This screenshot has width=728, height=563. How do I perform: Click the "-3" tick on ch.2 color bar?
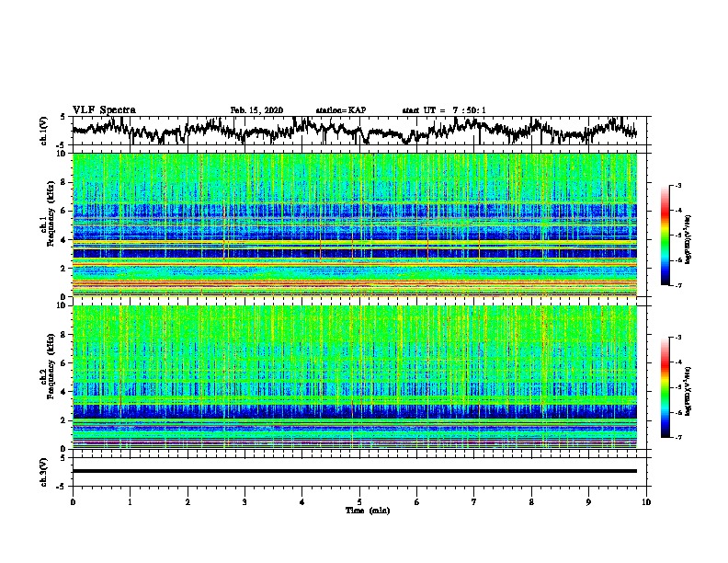coord(677,338)
